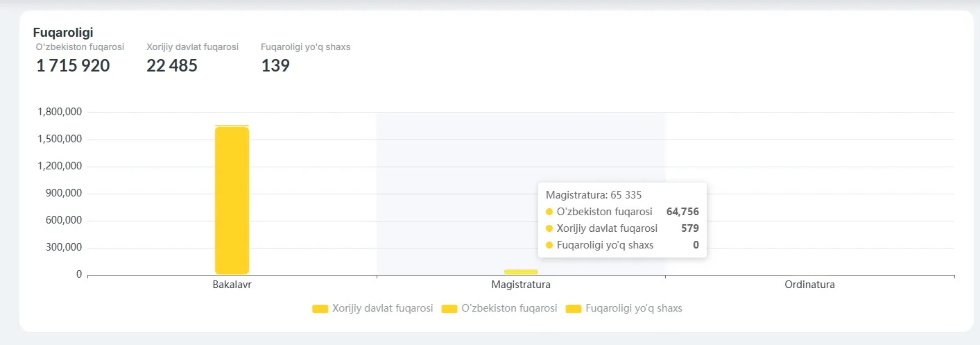Select the Bakalavr axis label
980x345 pixels.
tap(232, 285)
